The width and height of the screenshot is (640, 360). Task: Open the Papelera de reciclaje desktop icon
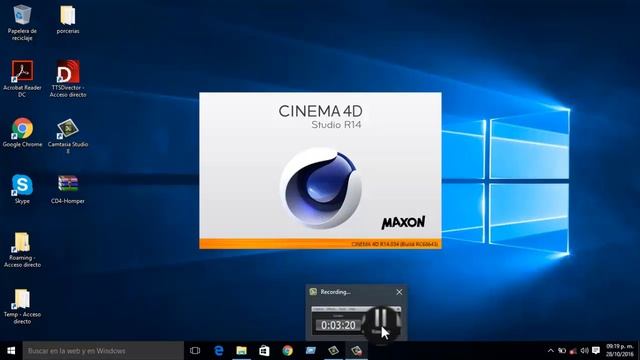coord(22,22)
